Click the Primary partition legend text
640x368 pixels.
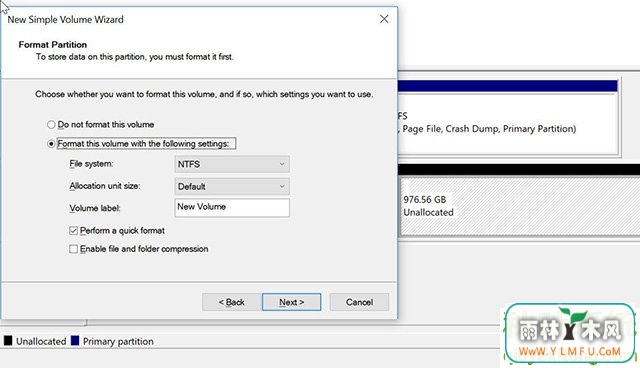[x=118, y=341]
